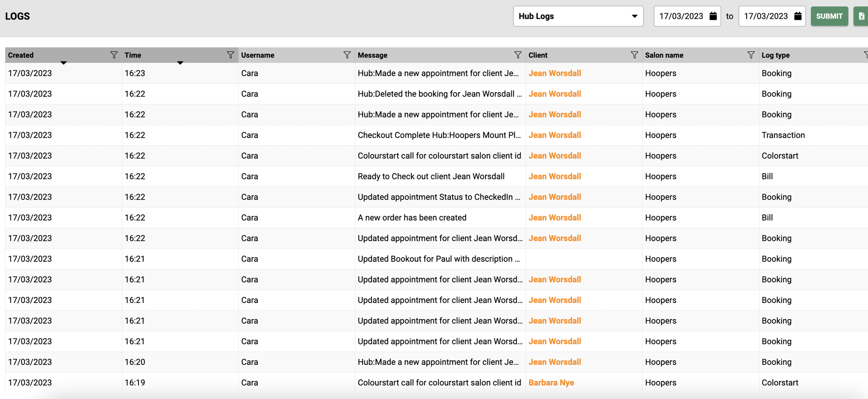The width and height of the screenshot is (868, 399).
Task: Open Barbara Nye client link
Action: [551, 383]
